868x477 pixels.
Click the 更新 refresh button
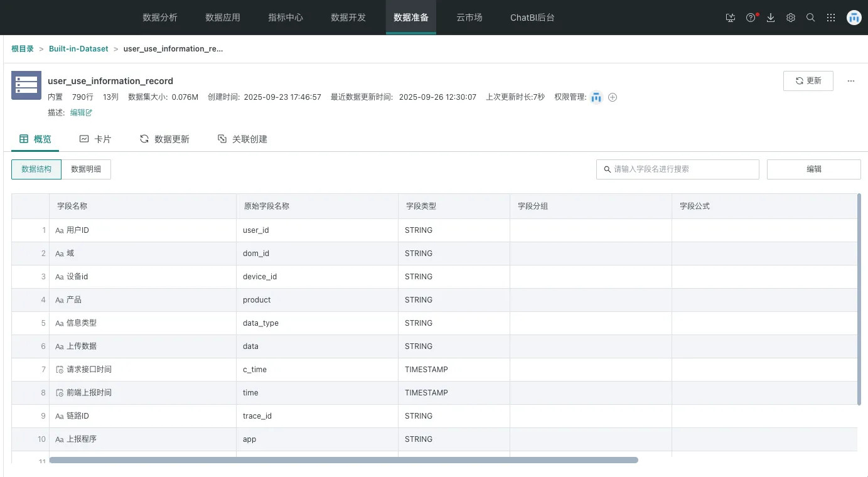coord(808,81)
